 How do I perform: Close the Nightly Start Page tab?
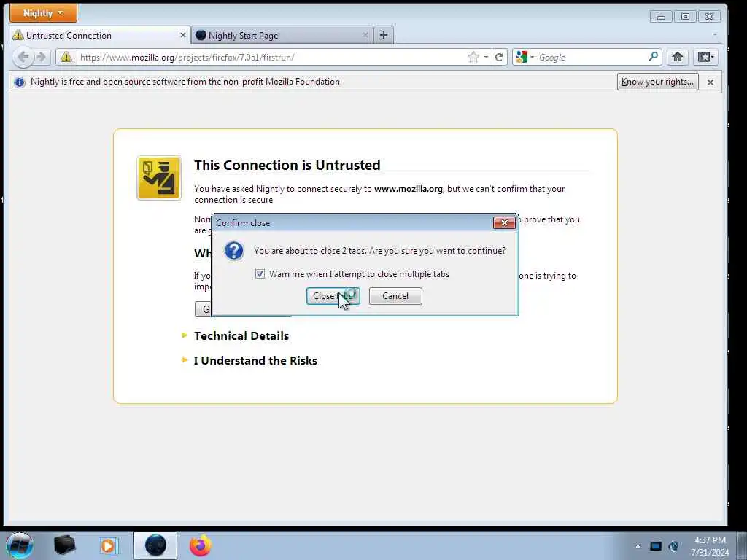pos(365,35)
